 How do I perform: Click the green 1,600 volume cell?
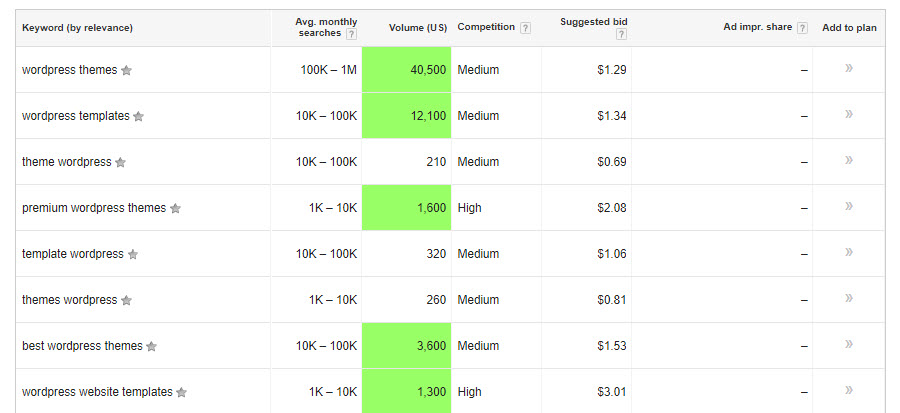(x=406, y=208)
